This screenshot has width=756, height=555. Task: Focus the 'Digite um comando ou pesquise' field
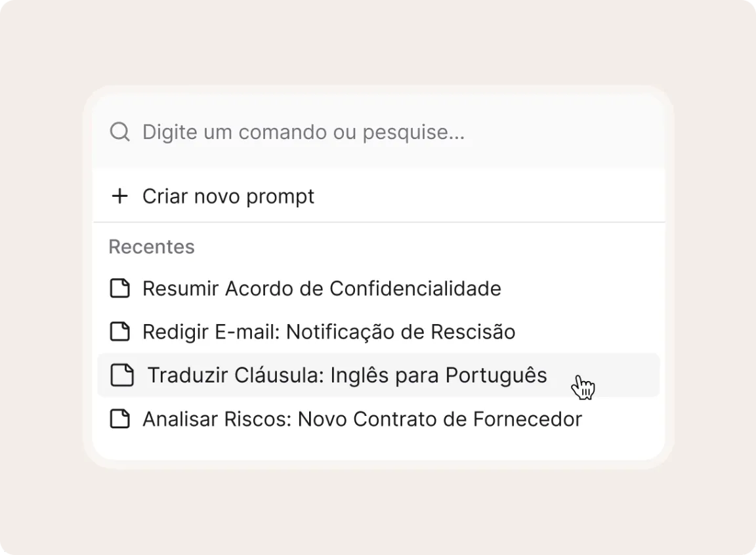303,132
